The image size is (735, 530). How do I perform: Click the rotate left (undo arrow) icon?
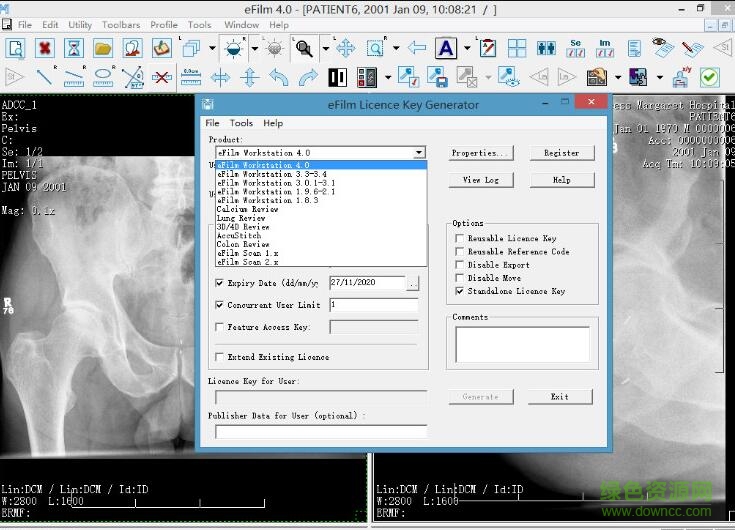pyautogui.click(x=279, y=77)
